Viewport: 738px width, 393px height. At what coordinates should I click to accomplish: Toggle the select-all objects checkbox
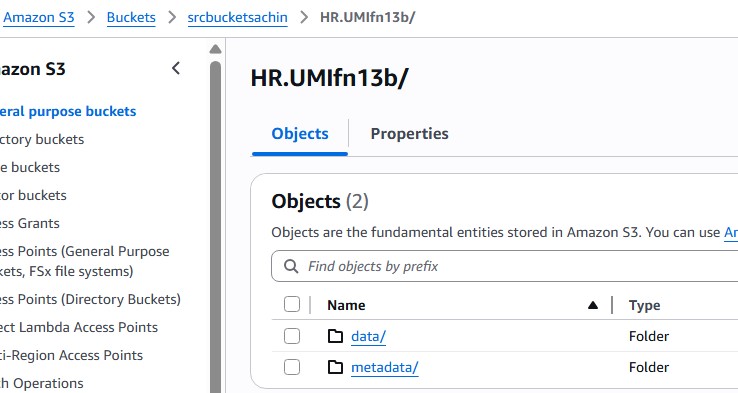point(292,305)
